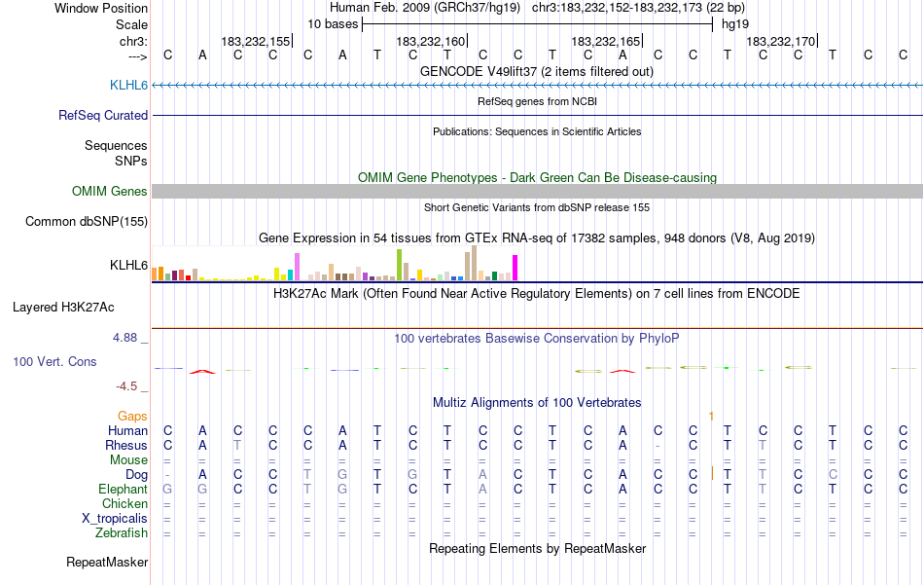Select the X_tropicalis alignment row label

(115, 519)
